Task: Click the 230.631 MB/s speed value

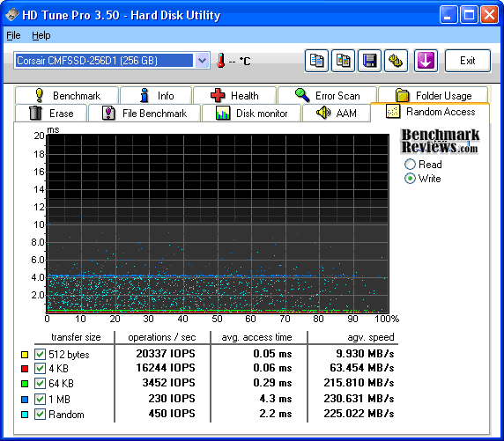Action: (359, 398)
